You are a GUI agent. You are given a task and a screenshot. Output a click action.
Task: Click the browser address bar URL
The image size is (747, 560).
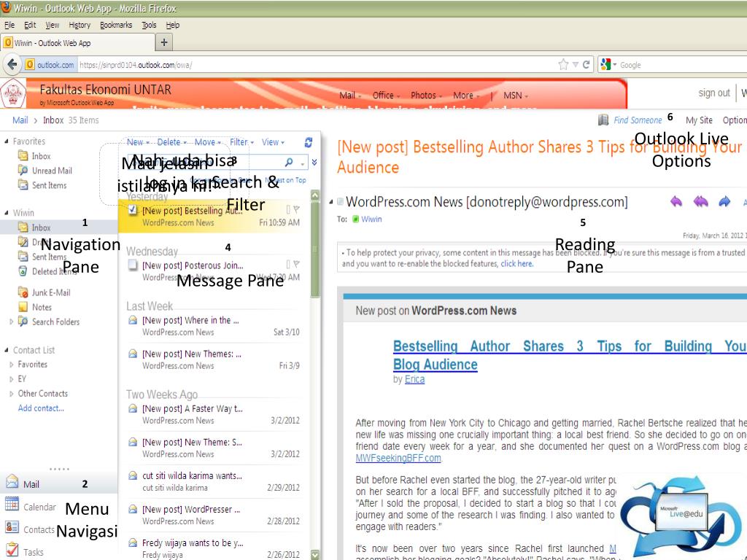(x=136, y=65)
